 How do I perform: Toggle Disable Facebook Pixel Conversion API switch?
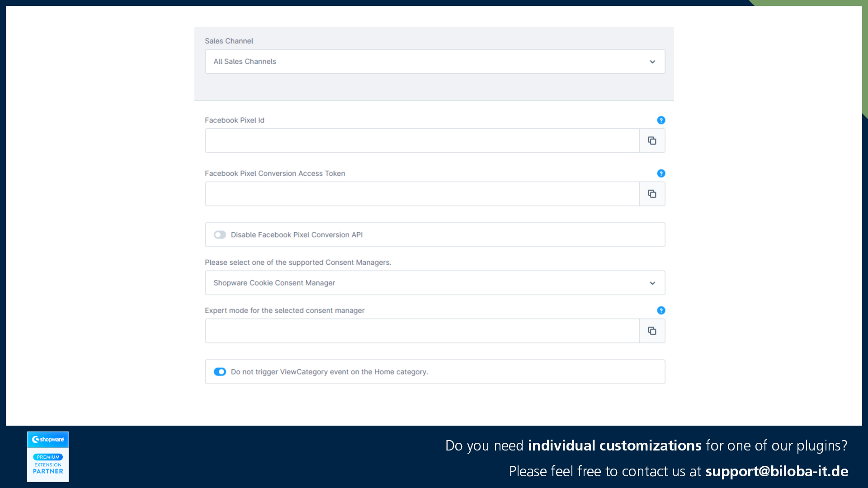tap(220, 235)
